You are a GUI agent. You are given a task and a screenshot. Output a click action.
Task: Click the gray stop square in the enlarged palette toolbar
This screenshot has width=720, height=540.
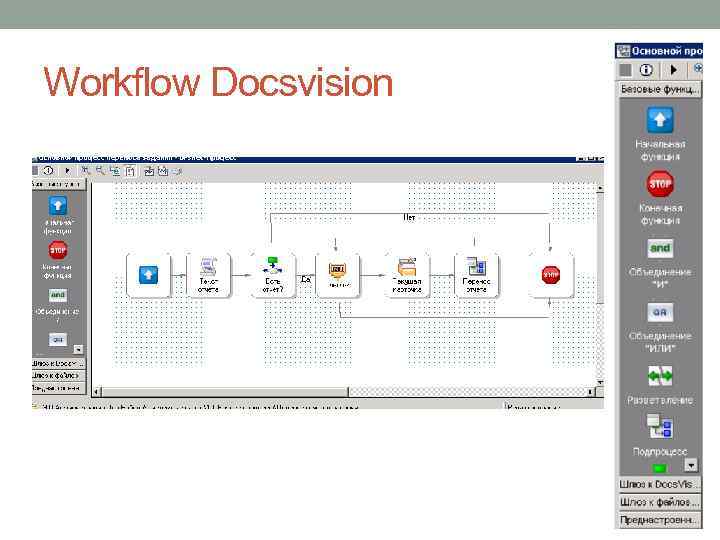(625, 70)
